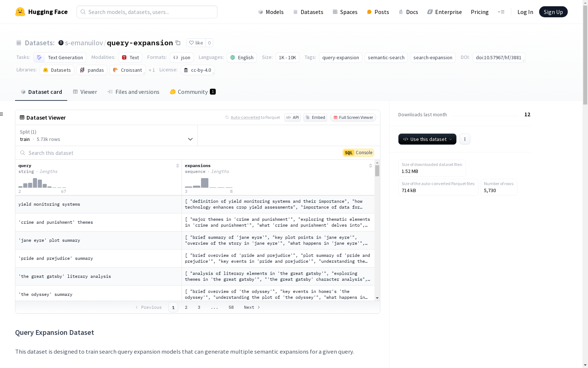Click the query length histogram
This screenshot has height=368, width=588.
click(42, 183)
